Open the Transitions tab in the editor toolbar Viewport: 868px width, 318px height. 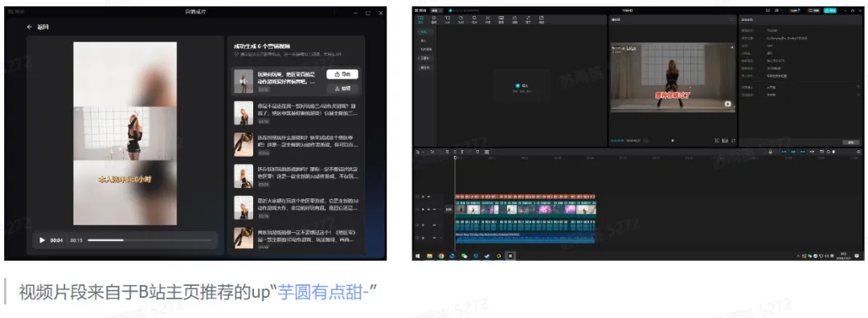pos(488,19)
